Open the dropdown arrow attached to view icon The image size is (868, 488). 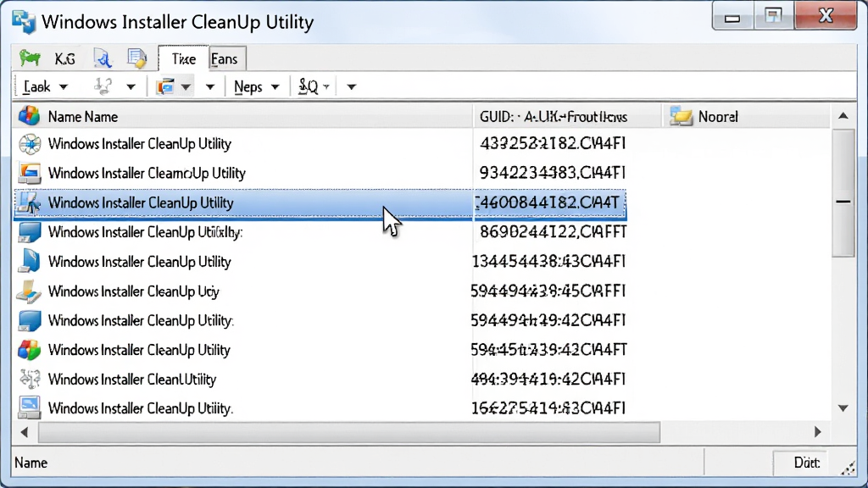click(x=186, y=87)
